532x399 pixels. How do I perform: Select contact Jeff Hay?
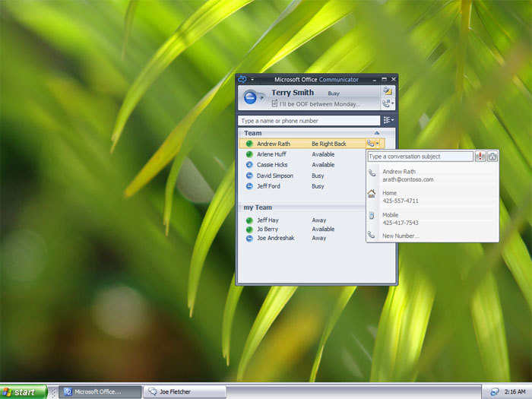pos(268,220)
